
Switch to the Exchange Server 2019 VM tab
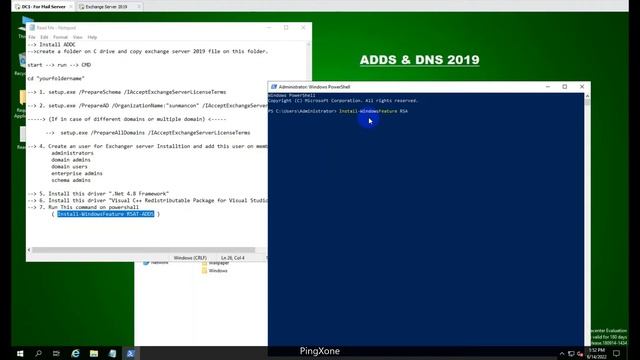(106, 7)
